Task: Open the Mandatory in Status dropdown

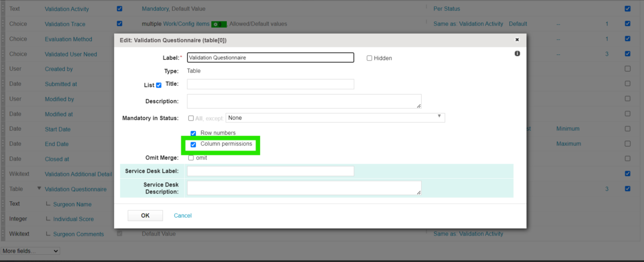Action: pos(335,118)
